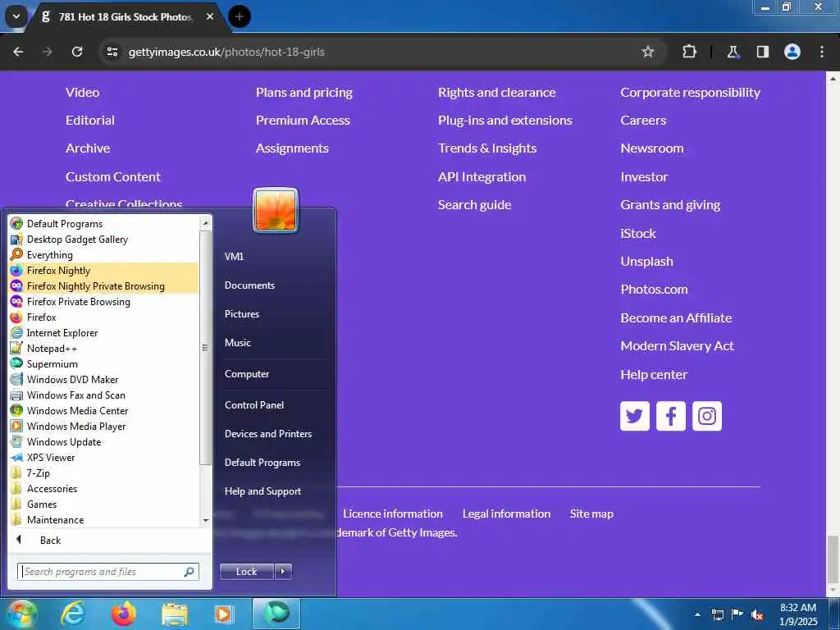Click the Lock button

click(246, 572)
